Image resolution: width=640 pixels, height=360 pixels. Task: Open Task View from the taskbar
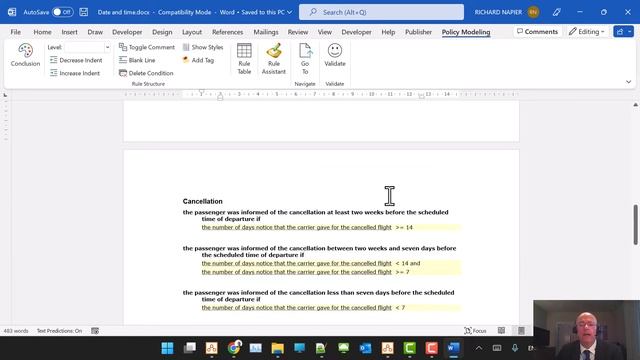point(190,348)
